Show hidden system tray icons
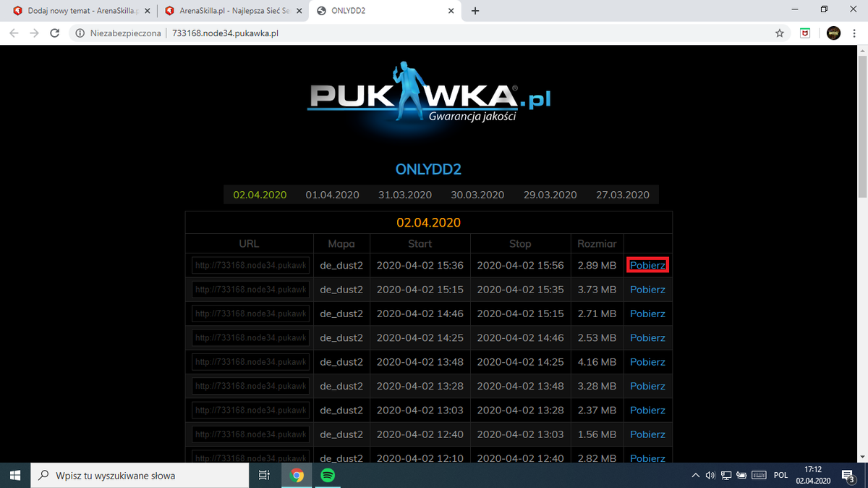 coord(696,476)
